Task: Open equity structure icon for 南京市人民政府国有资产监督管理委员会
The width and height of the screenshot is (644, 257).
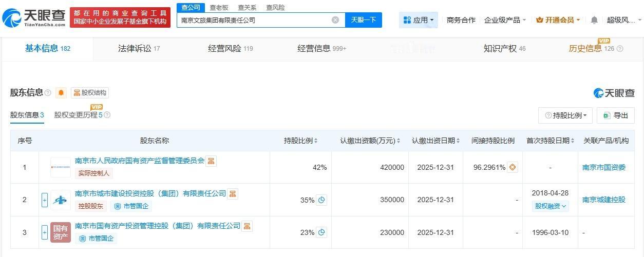Action: [x=211, y=161]
